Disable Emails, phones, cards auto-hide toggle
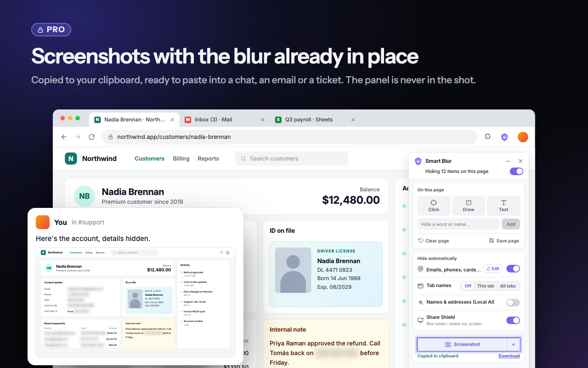Screen dimensions: 588x368 coord(513,269)
